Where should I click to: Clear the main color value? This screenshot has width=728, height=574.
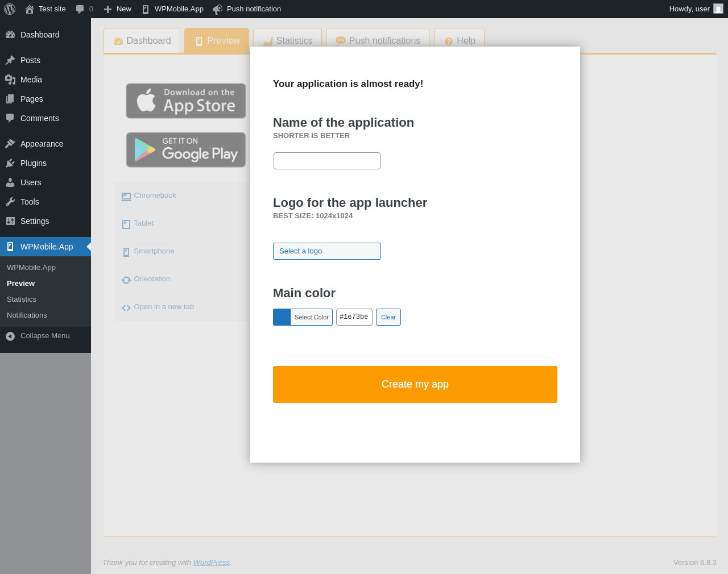coord(388,317)
